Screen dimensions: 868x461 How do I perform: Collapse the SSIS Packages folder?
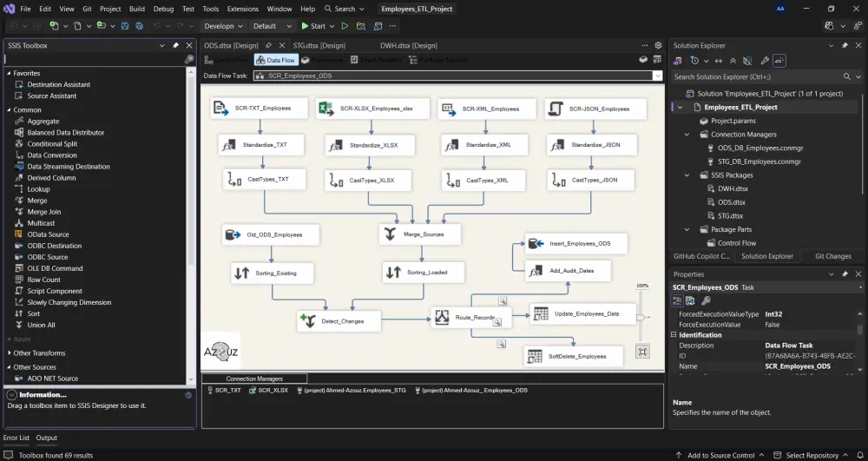point(687,175)
